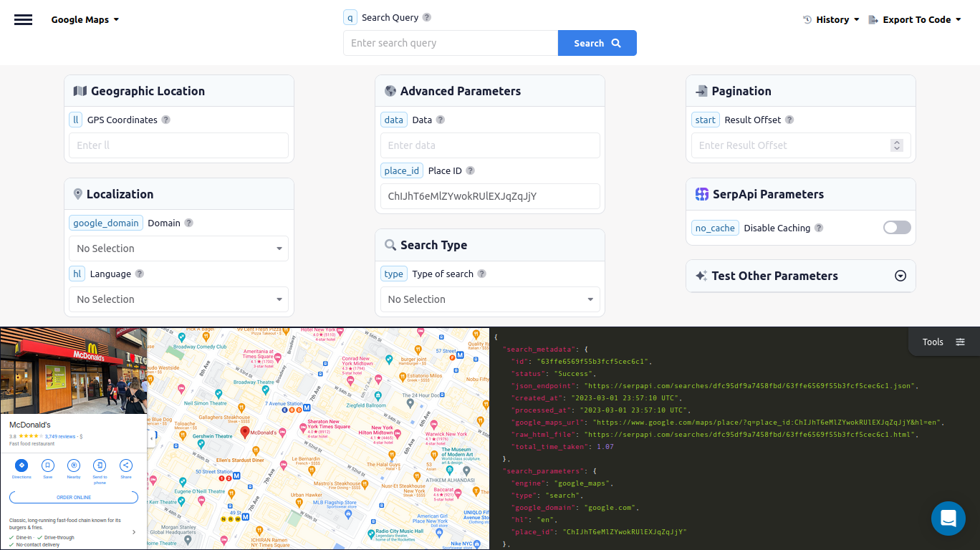Screen dimensions: 980x550
Task: Click the raw_html_file URL in JSON
Action: (x=749, y=435)
